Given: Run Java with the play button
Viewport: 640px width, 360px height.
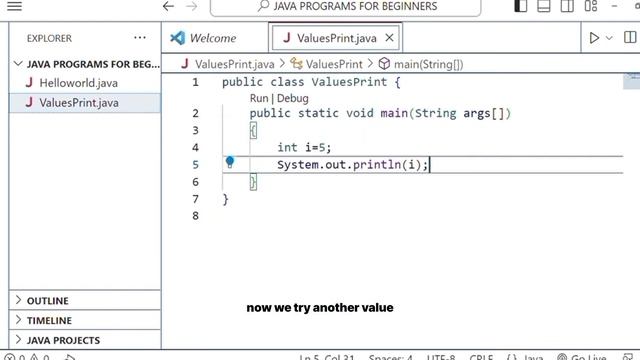Looking at the screenshot, I should tap(594, 38).
